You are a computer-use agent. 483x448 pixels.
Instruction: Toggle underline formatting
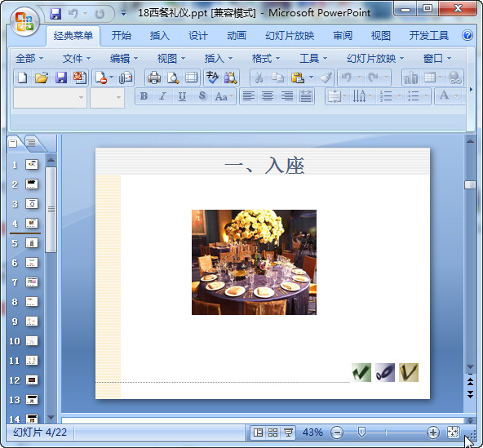(182, 96)
